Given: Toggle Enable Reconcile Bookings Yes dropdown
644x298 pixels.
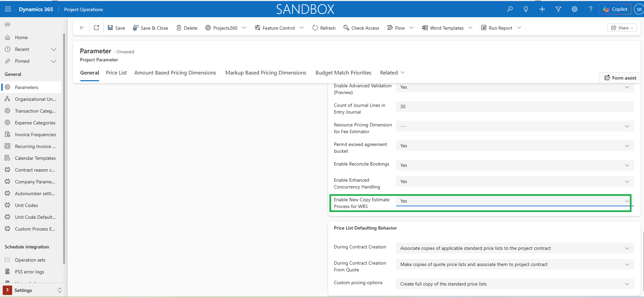Looking at the screenshot, I should [x=514, y=165].
